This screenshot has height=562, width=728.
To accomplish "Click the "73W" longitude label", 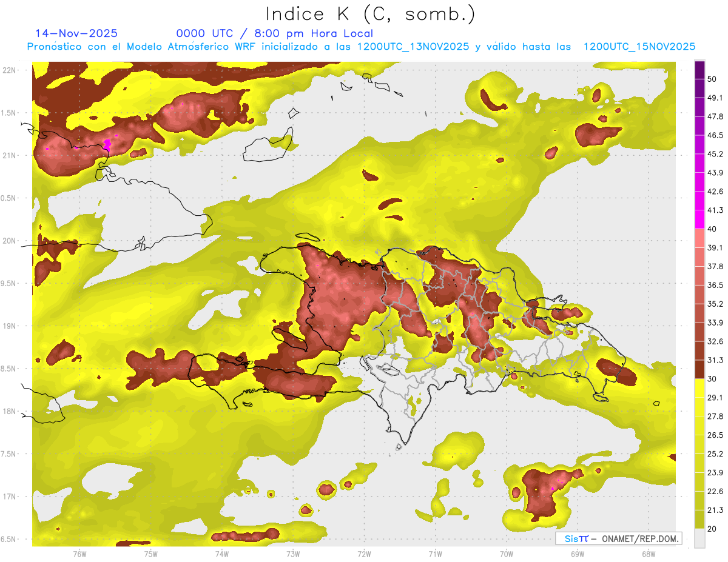I will pos(293,554).
